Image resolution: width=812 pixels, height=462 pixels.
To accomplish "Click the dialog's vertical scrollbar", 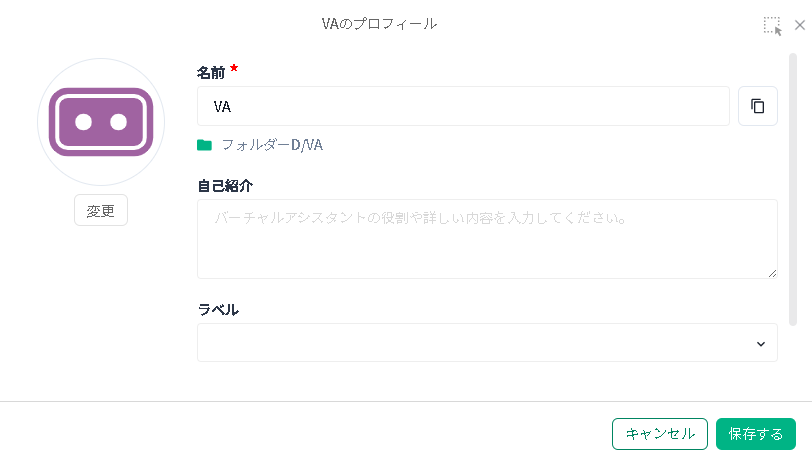I will pyautogui.click(x=793, y=188).
